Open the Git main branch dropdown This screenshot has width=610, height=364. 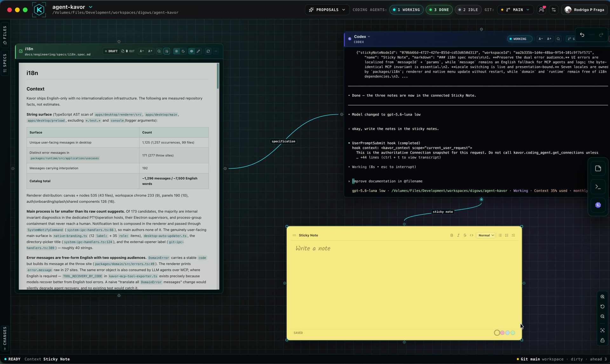pos(515,10)
